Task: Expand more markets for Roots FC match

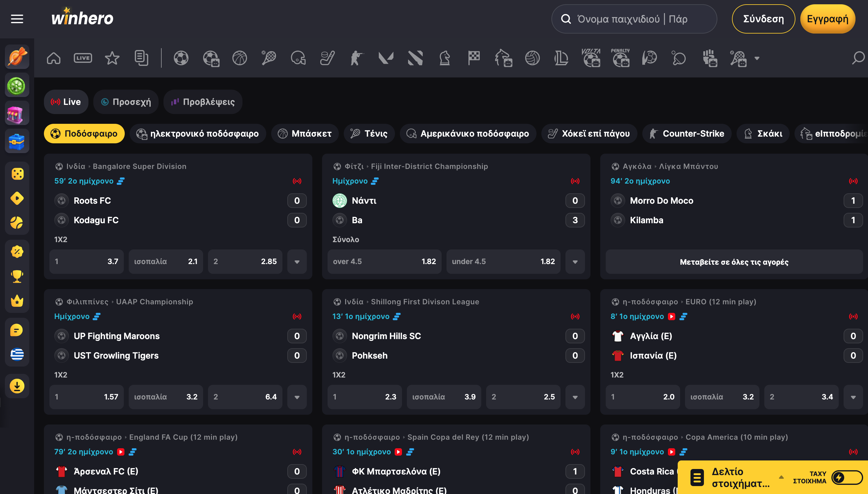Action: click(x=297, y=262)
